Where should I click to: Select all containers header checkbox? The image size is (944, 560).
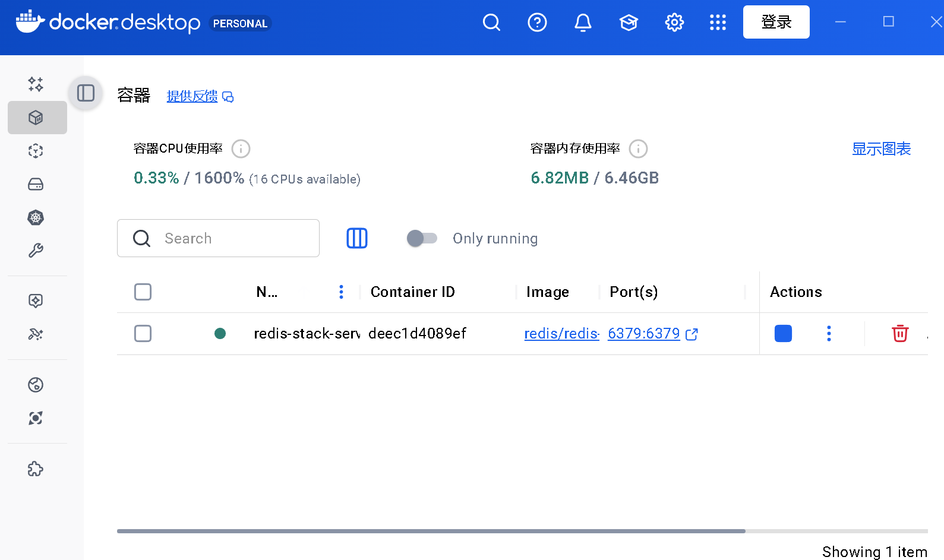tap(143, 292)
